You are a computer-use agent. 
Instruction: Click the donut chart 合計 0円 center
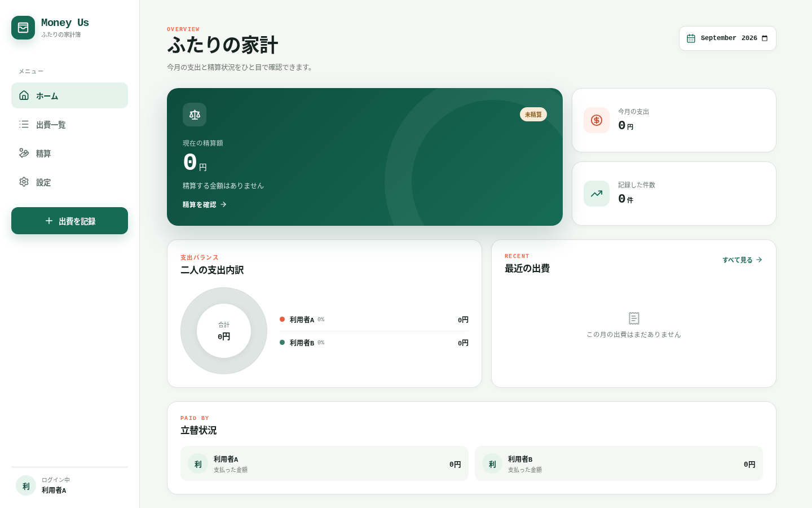pos(224,331)
